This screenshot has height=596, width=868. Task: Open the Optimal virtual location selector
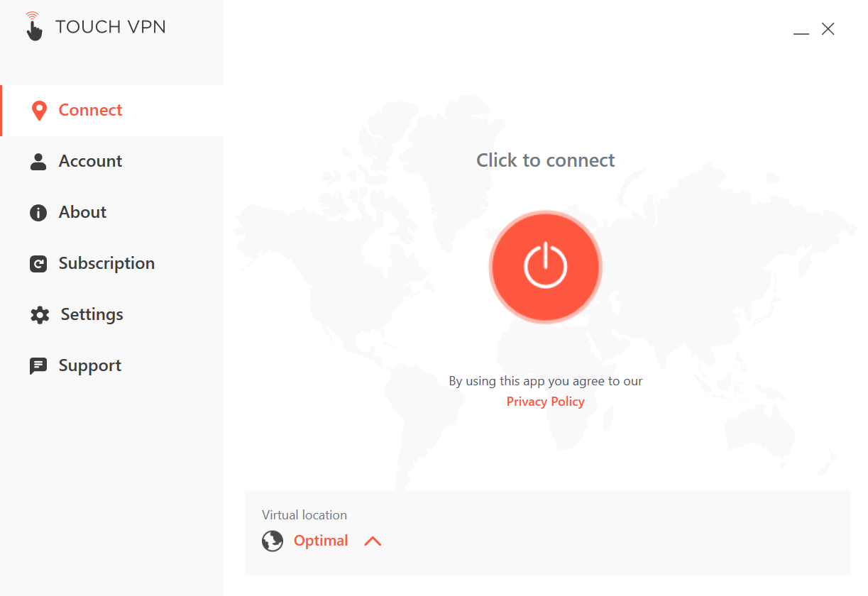pos(321,541)
